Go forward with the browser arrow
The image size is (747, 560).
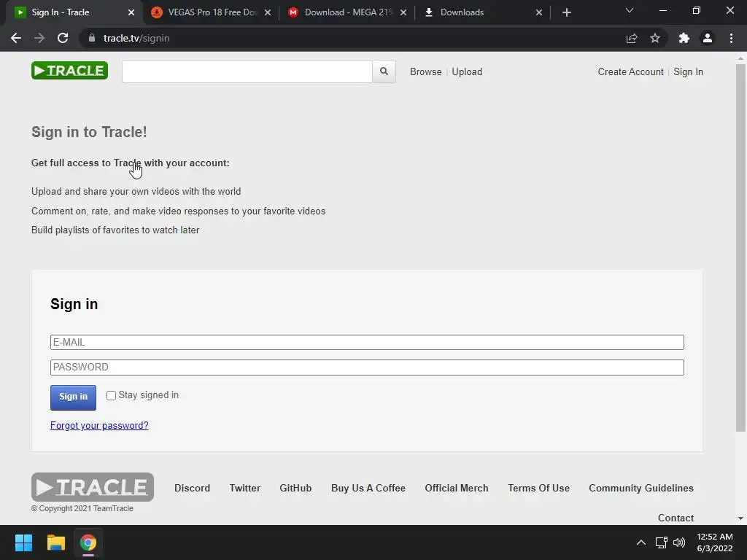coord(39,38)
